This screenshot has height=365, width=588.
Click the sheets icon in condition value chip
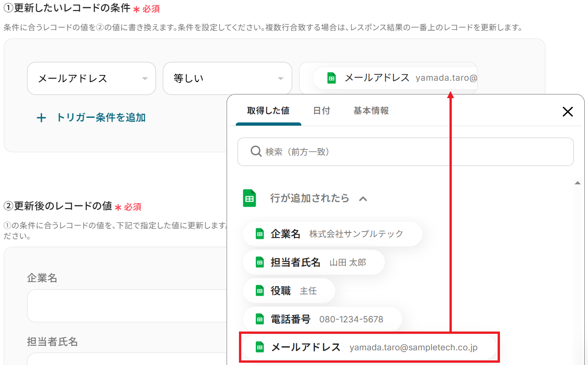(331, 78)
